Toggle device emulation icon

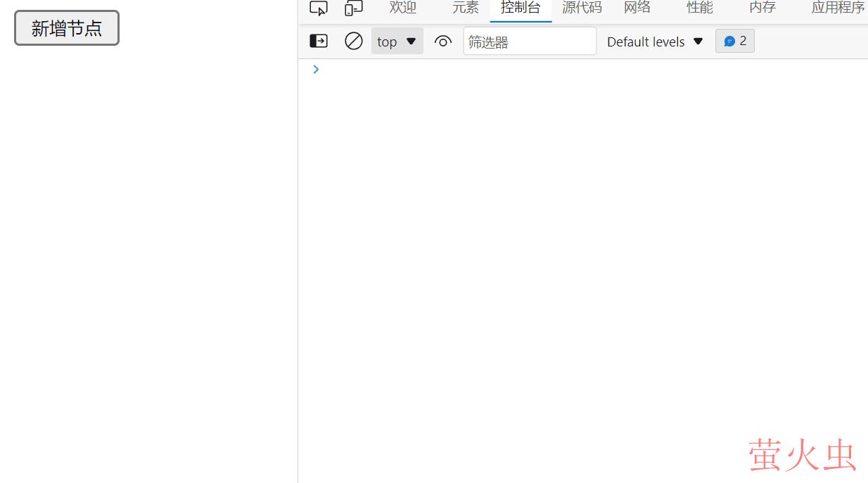353,8
